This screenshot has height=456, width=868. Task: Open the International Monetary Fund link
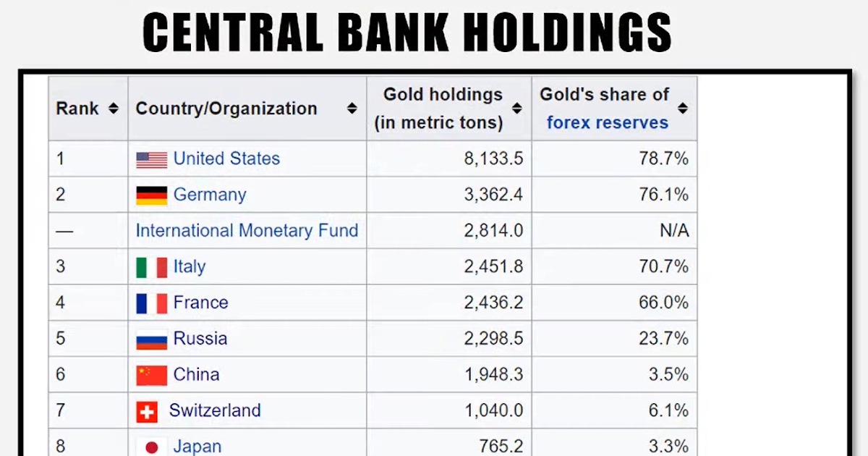pyautogui.click(x=246, y=230)
